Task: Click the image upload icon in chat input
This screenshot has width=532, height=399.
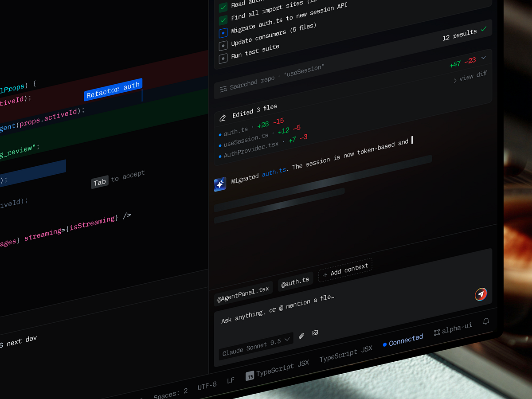Action: (315, 332)
